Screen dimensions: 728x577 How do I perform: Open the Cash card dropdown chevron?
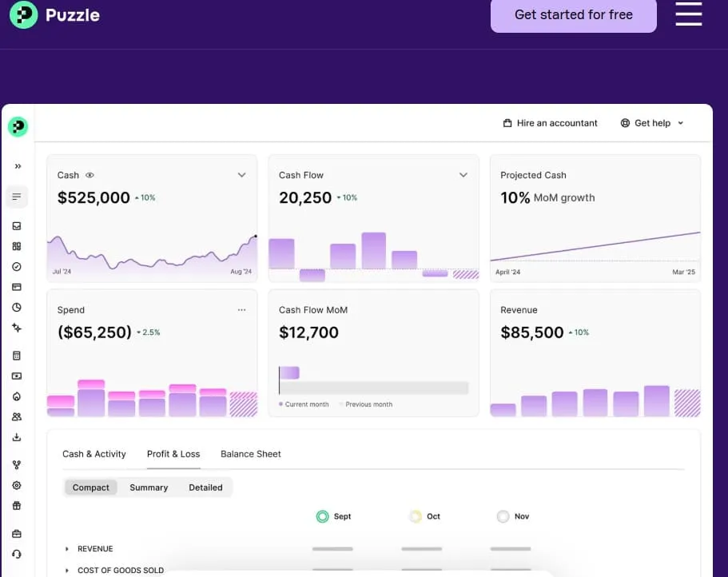coord(241,174)
